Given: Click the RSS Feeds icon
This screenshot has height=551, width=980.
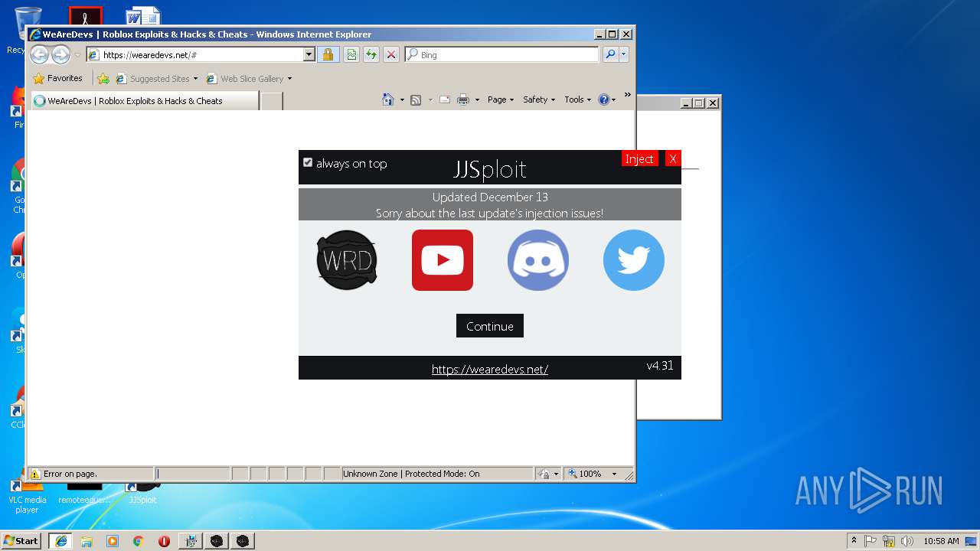Looking at the screenshot, I should click(x=416, y=99).
